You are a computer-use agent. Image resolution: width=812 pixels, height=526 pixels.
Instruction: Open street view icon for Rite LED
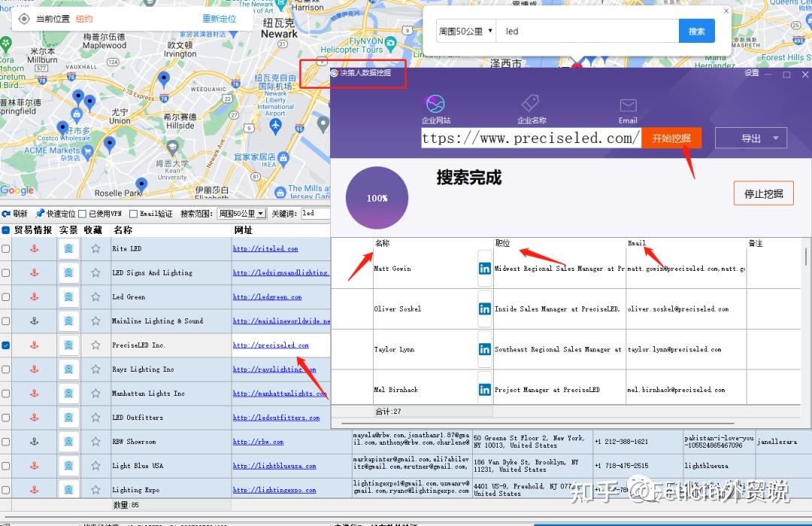pos(68,249)
